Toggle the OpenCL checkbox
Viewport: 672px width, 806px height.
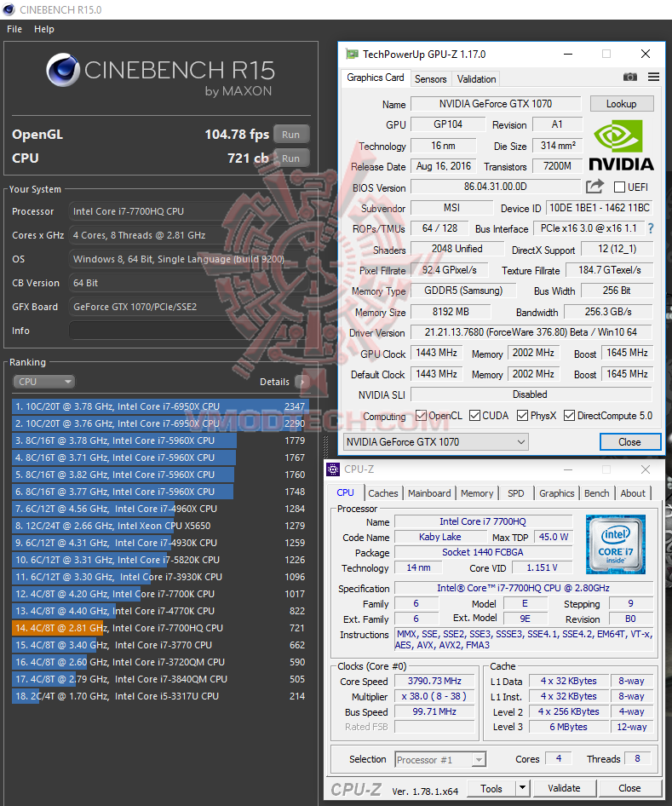coord(421,415)
